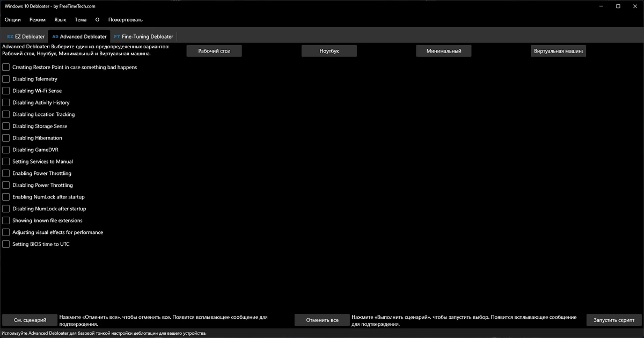Tick Disabling Wi-Fi Sense checkbox
This screenshot has width=644, height=338.
(x=6, y=91)
